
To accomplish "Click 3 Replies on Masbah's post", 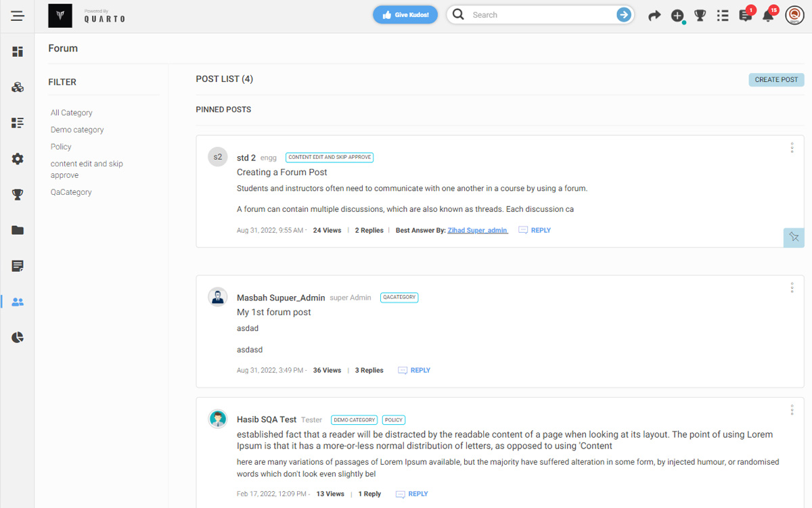I will tap(369, 371).
